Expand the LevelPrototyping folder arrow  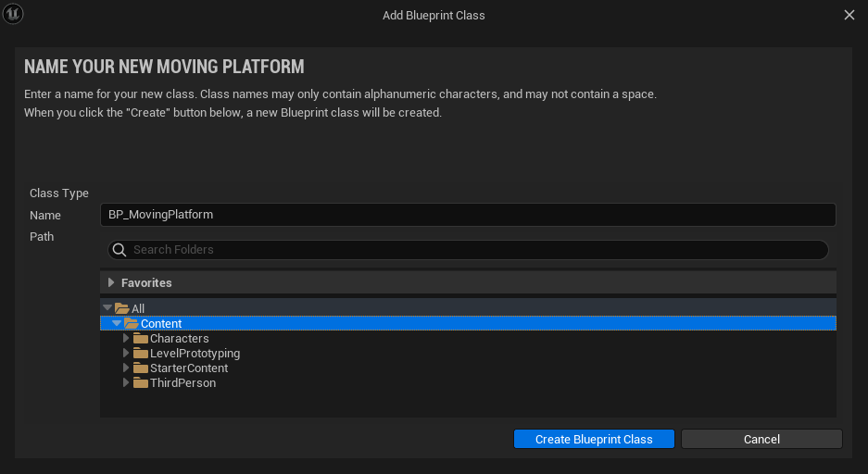tap(126, 353)
